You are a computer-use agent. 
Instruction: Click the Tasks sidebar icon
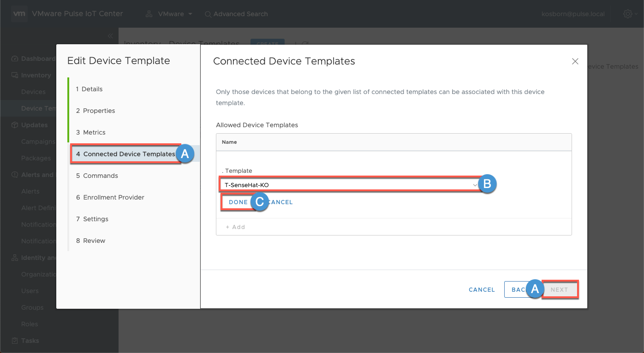coord(15,341)
